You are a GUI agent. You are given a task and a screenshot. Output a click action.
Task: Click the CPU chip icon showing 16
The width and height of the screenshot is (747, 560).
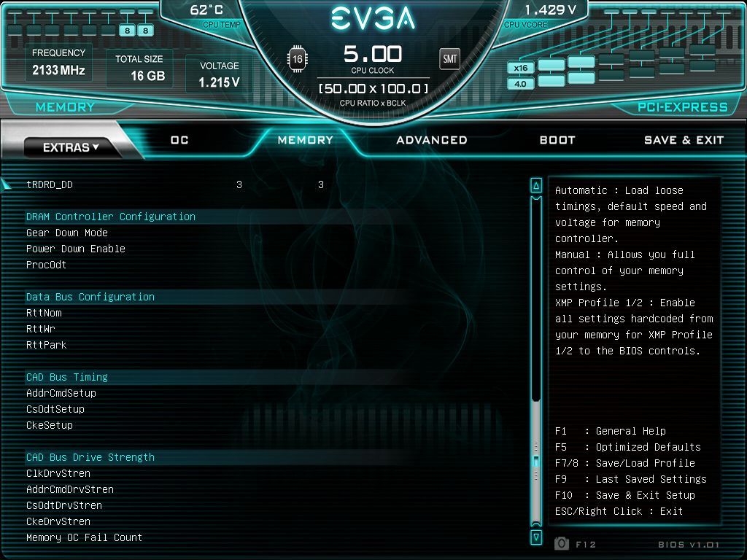click(298, 59)
